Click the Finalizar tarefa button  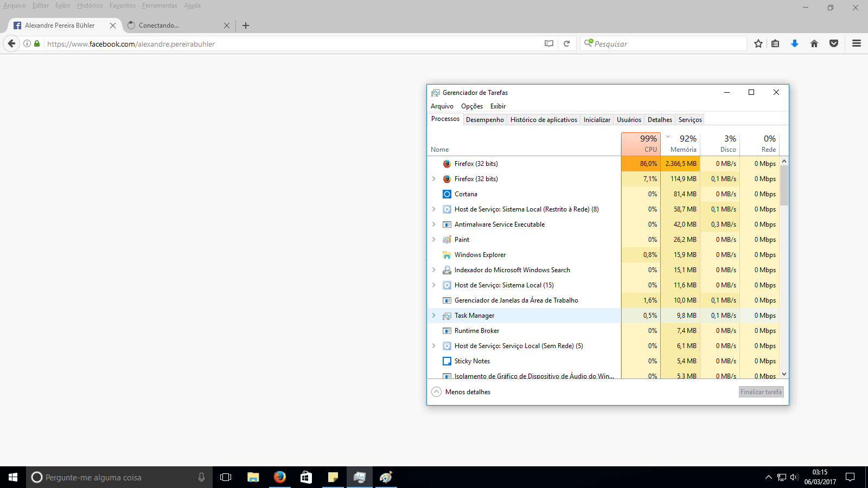coord(761,392)
